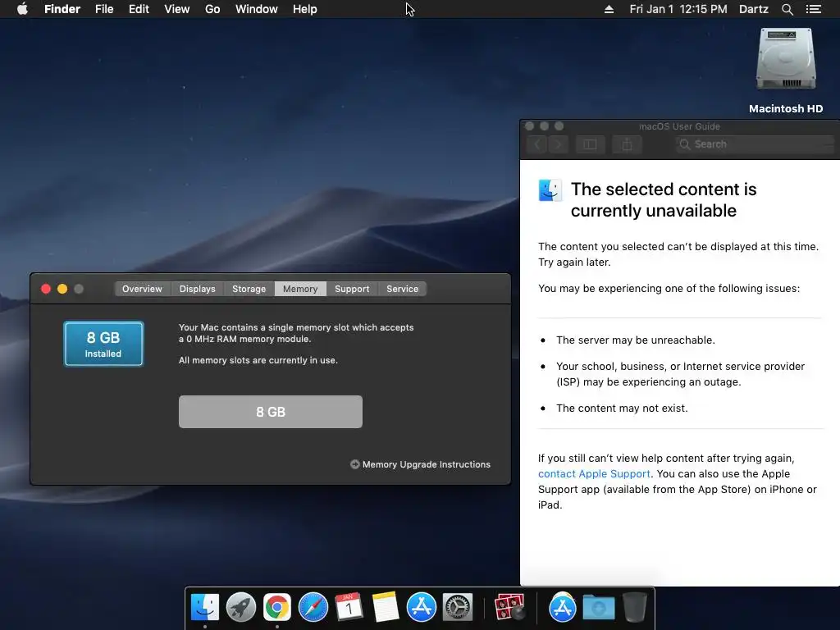
Task: Click 'All memory slots are currently in use.'
Action: pyautogui.click(x=258, y=361)
